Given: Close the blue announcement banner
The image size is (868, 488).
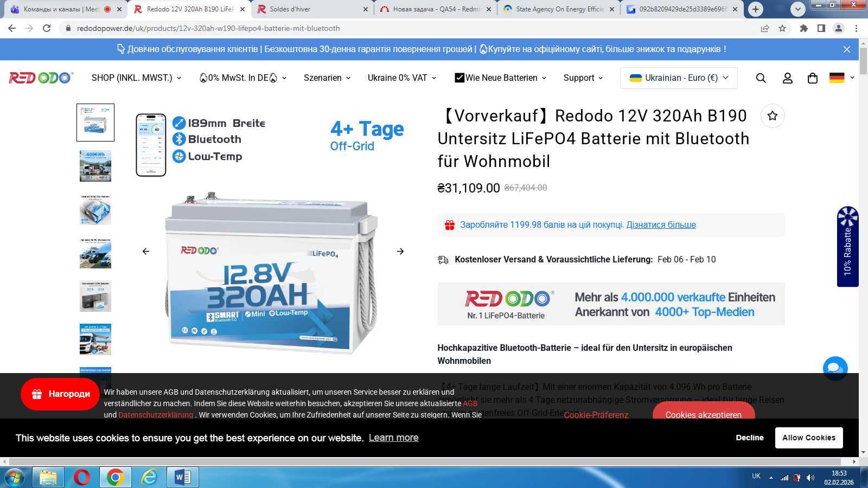Looking at the screenshot, I should coord(847,49).
